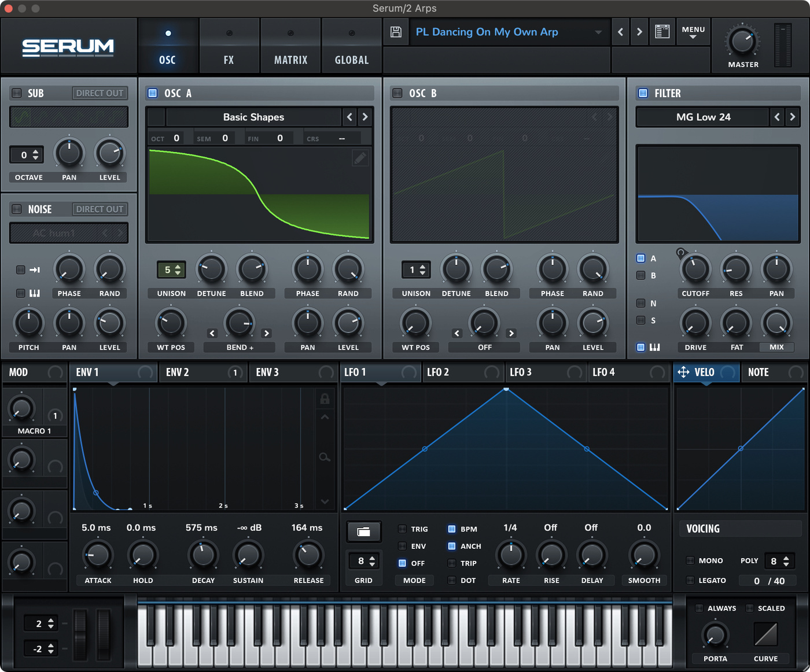Toggle the noise one-shot arrow icon

click(x=35, y=269)
